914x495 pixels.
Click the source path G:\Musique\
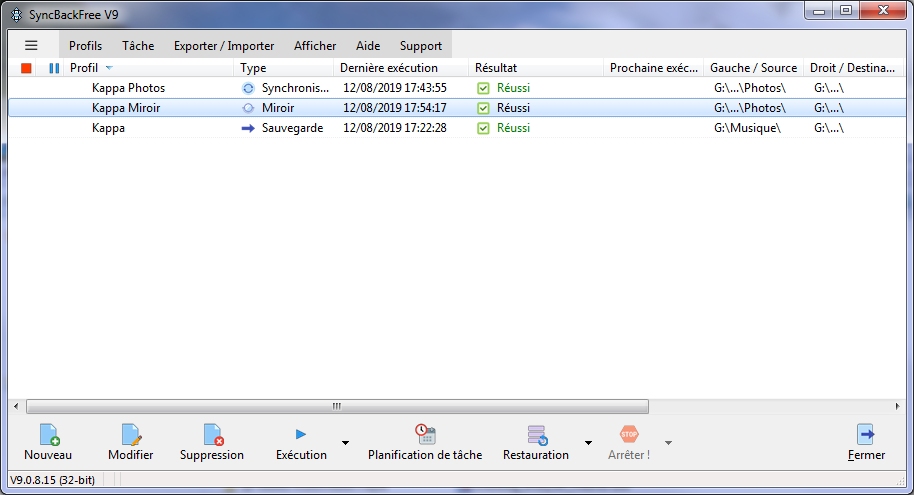pyautogui.click(x=747, y=128)
